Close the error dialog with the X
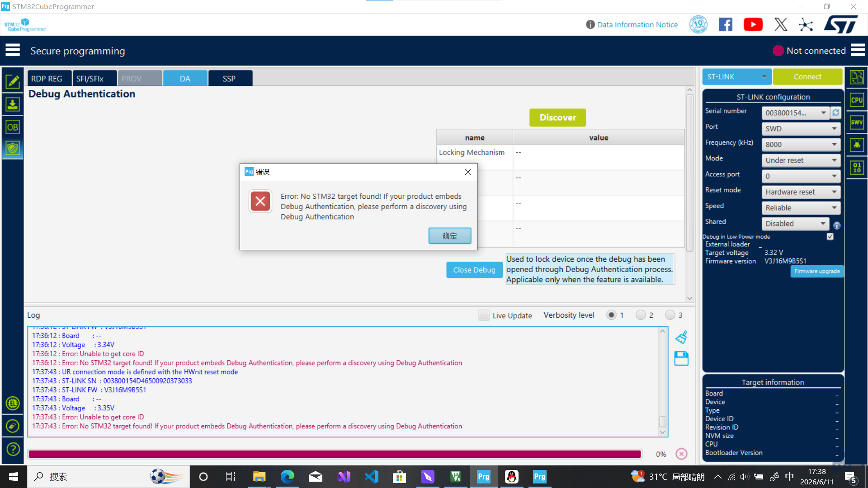The image size is (868, 488). pos(468,172)
